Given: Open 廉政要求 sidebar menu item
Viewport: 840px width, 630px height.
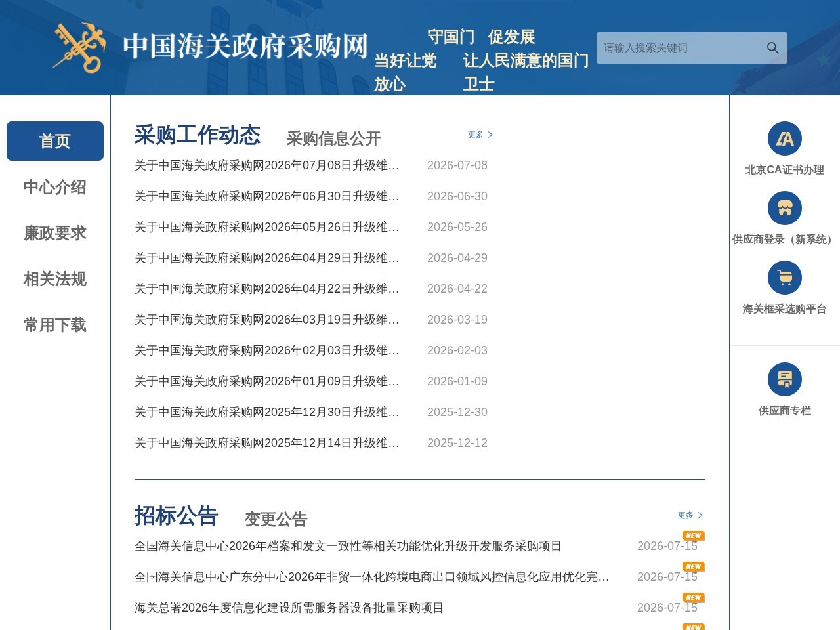Looking at the screenshot, I should [x=55, y=233].
